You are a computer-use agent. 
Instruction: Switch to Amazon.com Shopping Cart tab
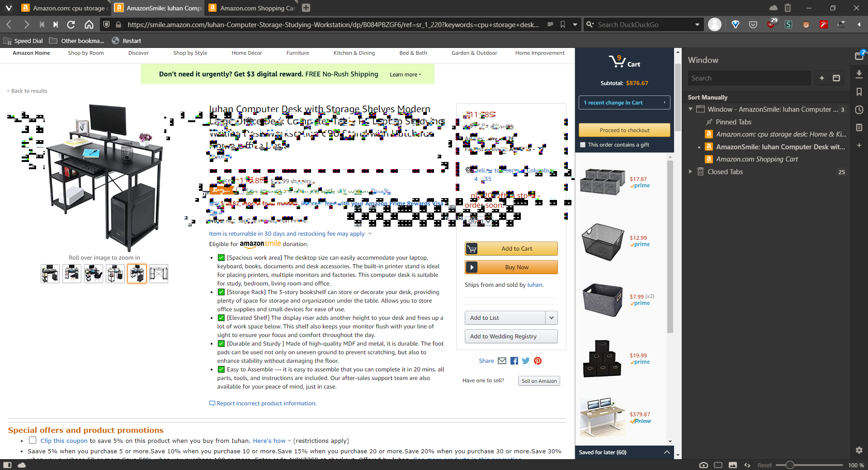click(x=251, y=8)
